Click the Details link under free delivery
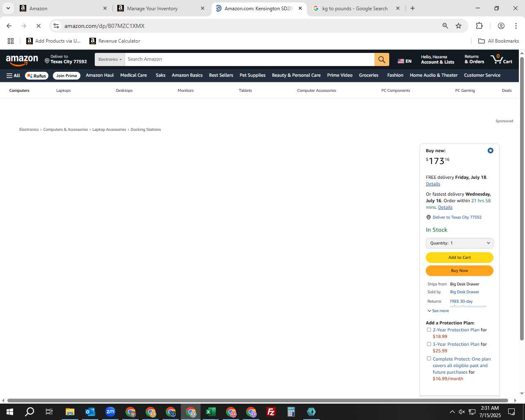The width and height of the screenshot is (525, 420). (x=433, y=184)
